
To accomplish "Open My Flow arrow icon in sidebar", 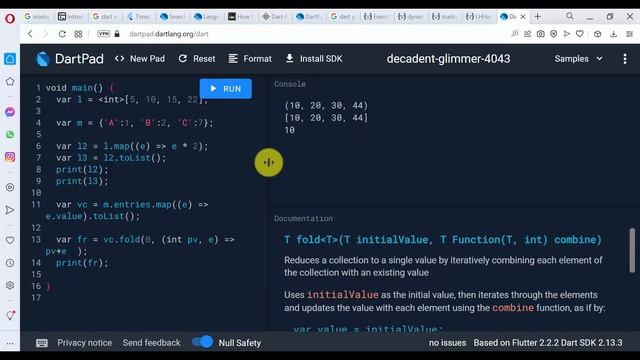I will 10,210.
